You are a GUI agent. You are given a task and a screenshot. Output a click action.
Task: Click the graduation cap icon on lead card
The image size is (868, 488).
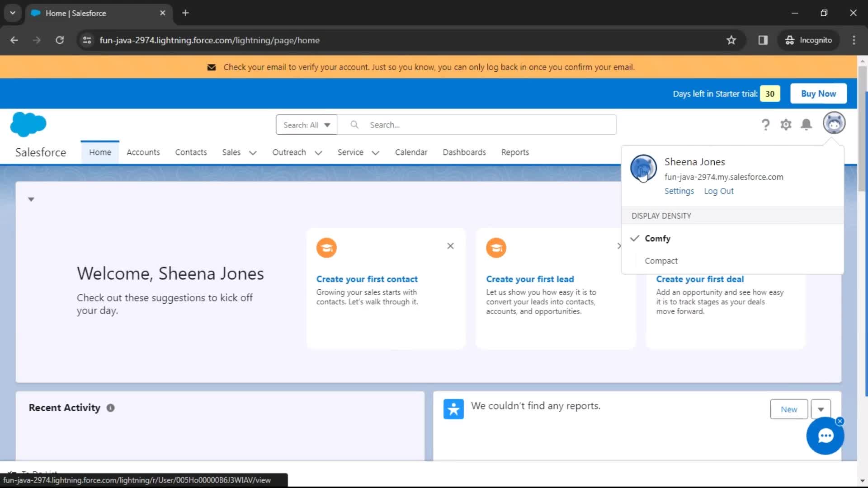pyautogui.click(x=496, y=248)
